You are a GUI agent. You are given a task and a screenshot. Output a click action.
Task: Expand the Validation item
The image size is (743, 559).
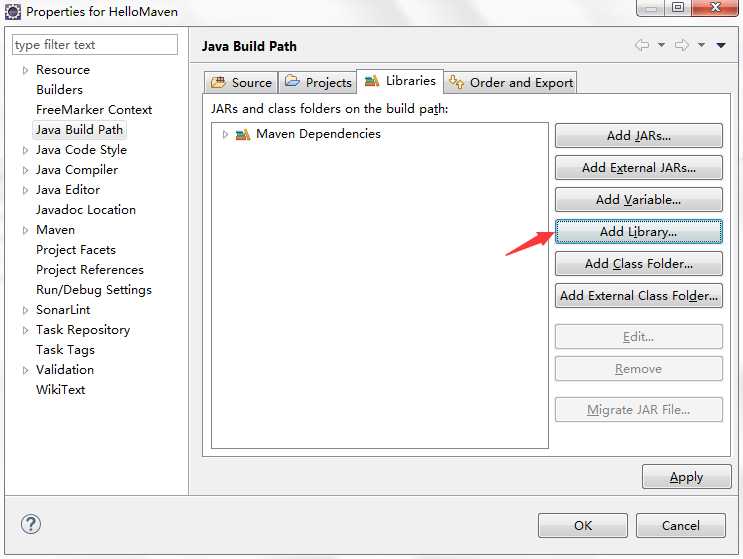coord(25,370)
